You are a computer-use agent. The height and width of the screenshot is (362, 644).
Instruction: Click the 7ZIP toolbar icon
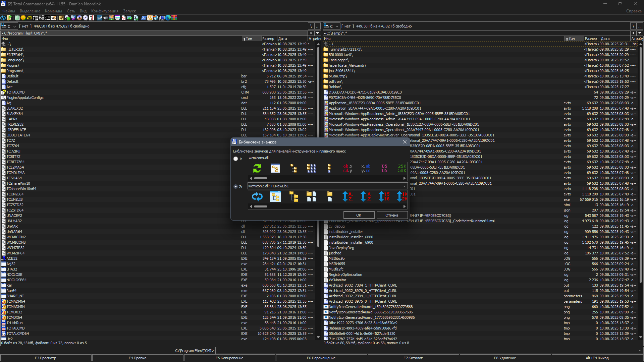(x=35, y=18)
